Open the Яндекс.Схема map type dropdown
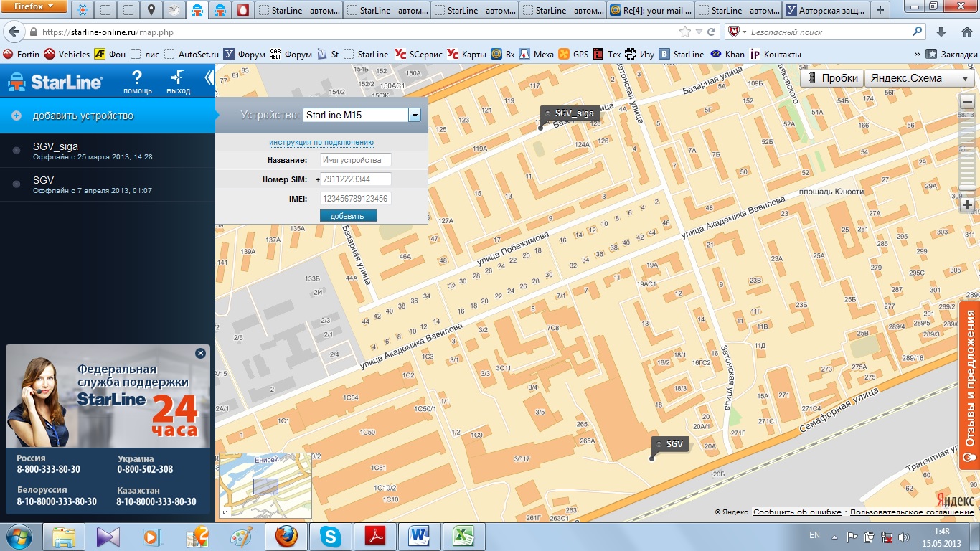980x551 pixels. [x=919, y=79]
